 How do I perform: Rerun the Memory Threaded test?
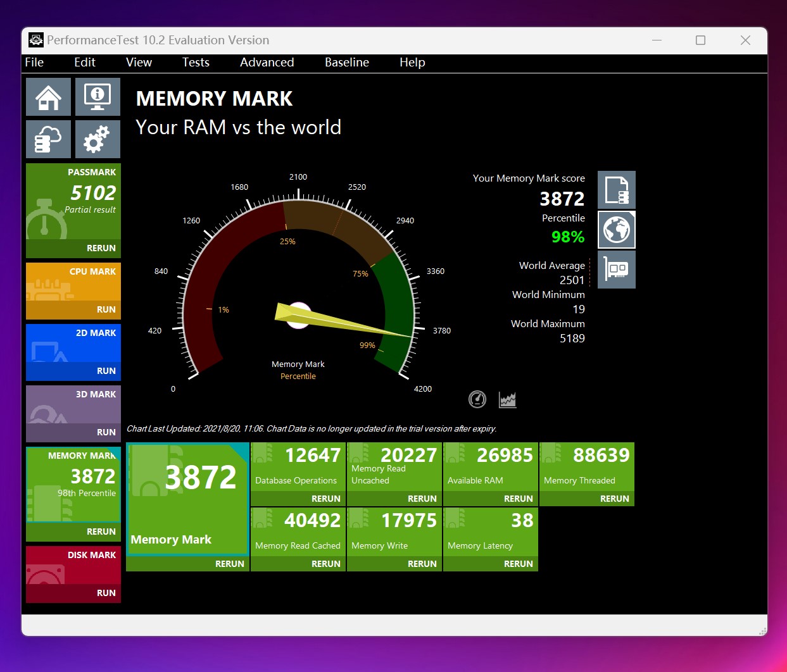(614, 499)
